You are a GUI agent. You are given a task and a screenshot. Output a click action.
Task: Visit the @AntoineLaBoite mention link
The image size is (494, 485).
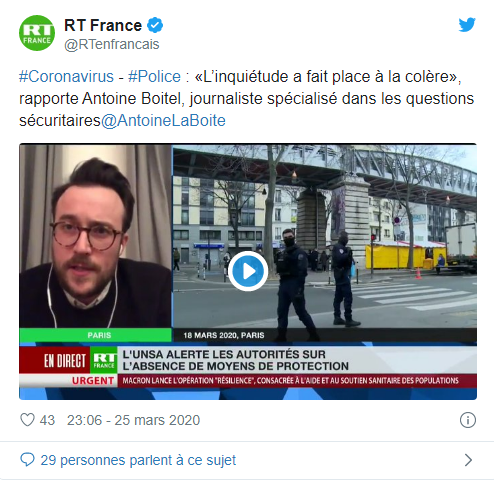(x=163, y=120)
